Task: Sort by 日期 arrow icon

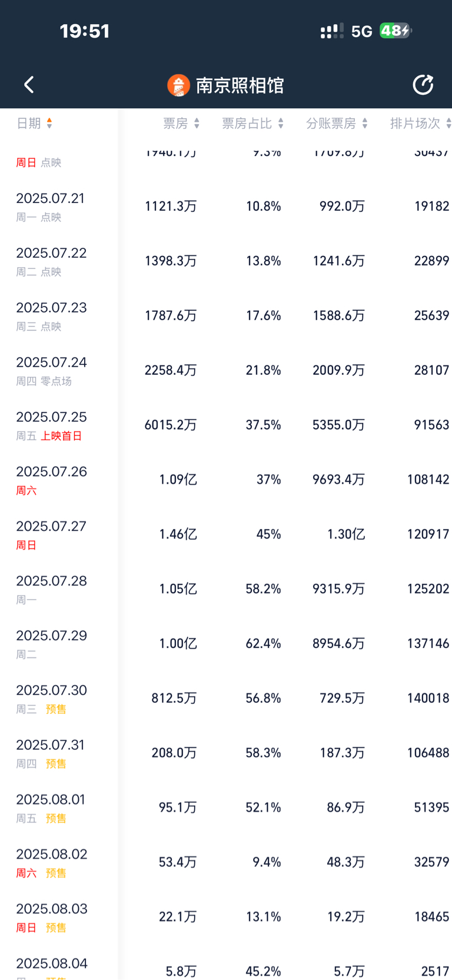Action: (49, 123)
